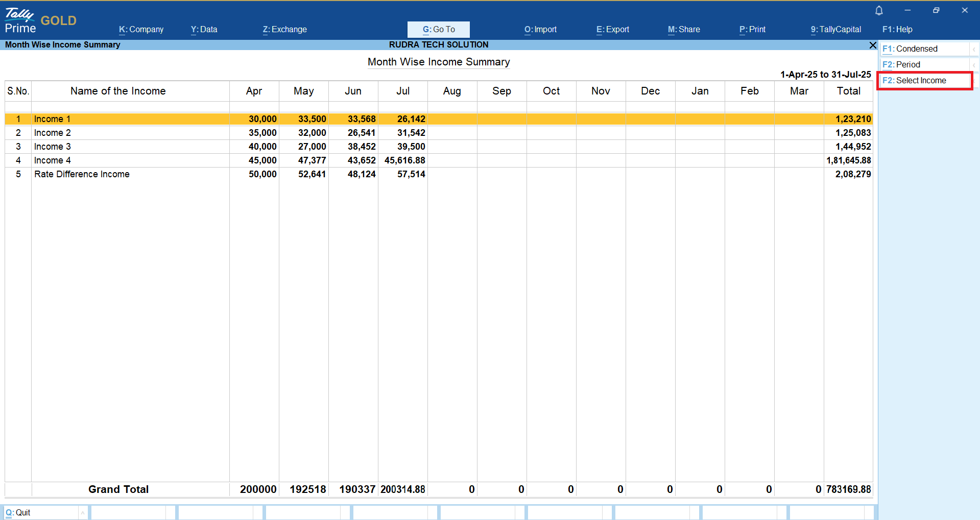
Task: Expand the Condensed button chevron
Action: click(x=974, y=49)
